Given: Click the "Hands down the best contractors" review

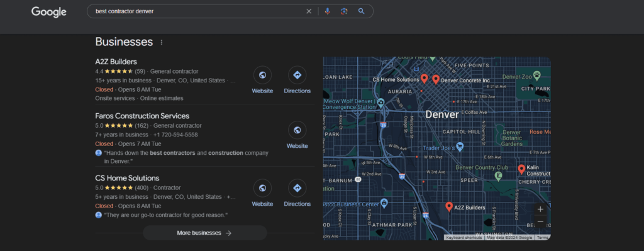Looking at the screenshot, I should [186, 157].
